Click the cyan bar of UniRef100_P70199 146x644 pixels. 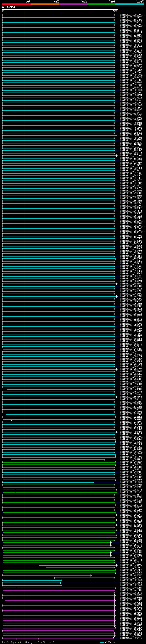click(x=78, y=565)
